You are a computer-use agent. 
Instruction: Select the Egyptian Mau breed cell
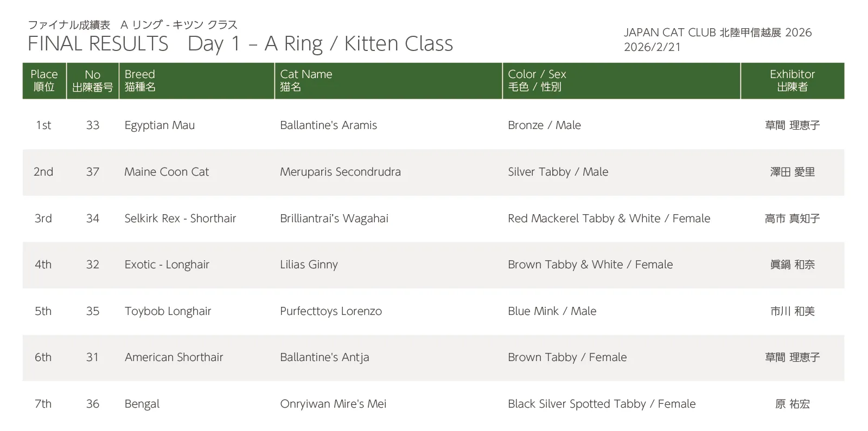pos(159,125)
